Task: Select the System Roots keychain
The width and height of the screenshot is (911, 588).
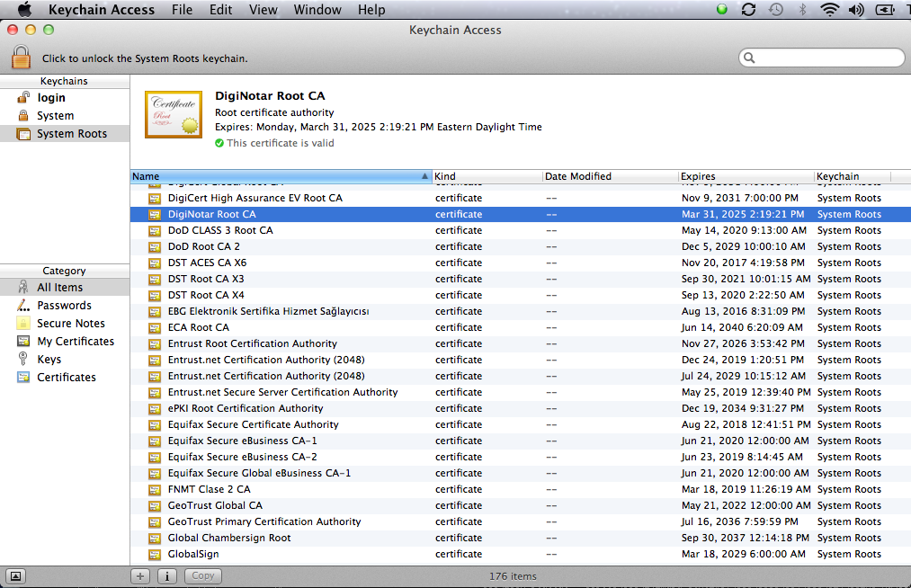Action: 65,134
